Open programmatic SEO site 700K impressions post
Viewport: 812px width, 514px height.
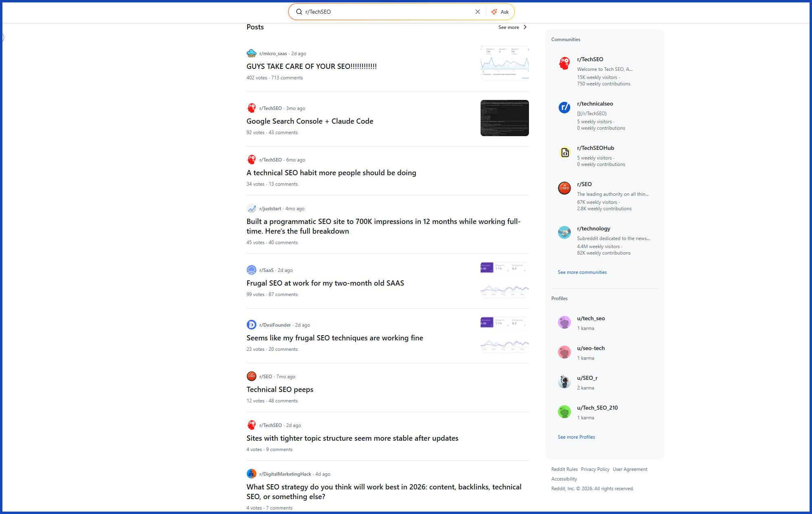point(383,226)
